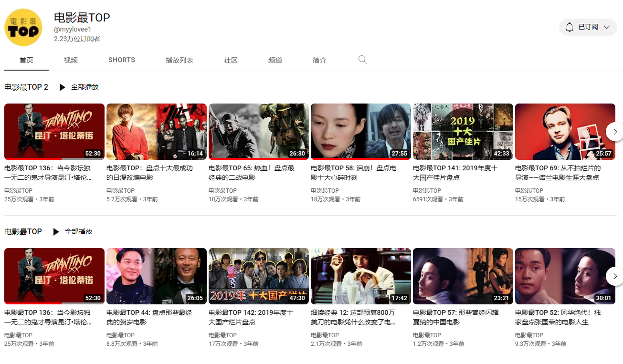623x364 pixels.
Task: Click title 电影最TOP 142: 2019年度十大国产烂片盘点
Action: pos(251,317)
